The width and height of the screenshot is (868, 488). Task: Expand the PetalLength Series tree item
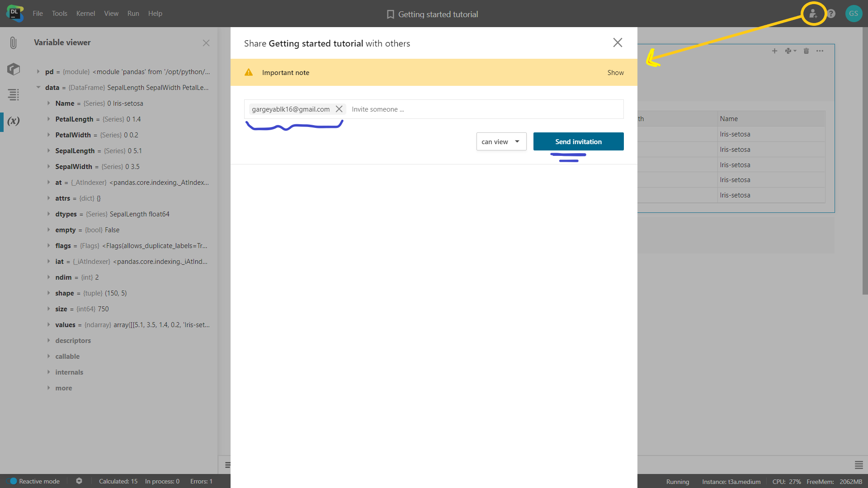48,118
